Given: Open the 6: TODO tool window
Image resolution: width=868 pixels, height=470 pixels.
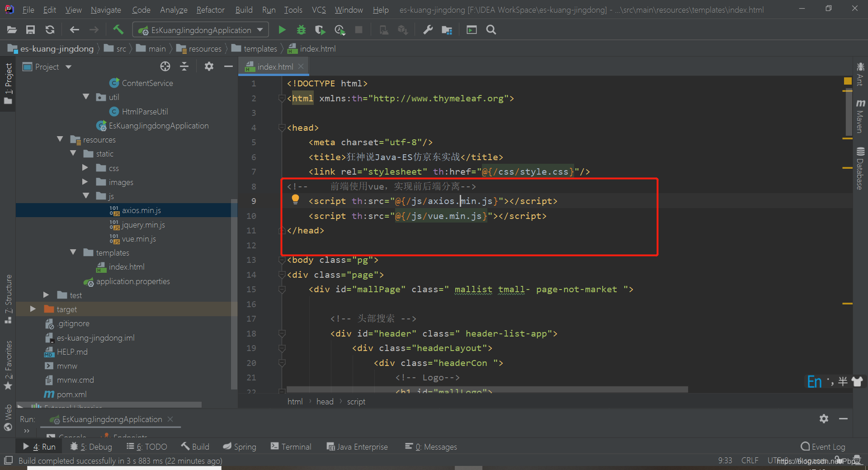Looking at the screenshot, I should (146, 446).
